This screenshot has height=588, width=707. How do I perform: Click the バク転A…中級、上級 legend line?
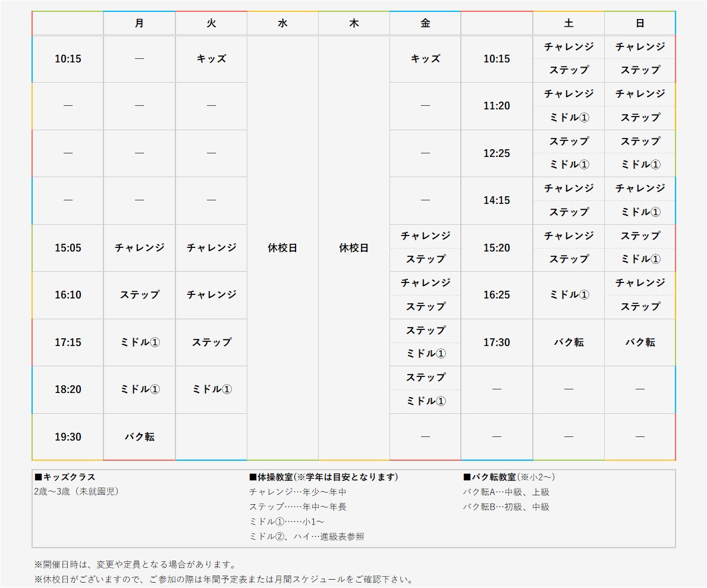click(507, 492)
